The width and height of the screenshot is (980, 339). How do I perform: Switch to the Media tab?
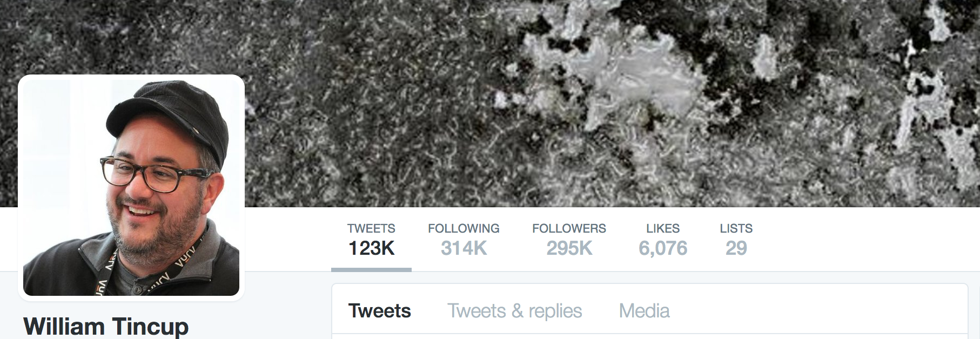click(644, 311)
